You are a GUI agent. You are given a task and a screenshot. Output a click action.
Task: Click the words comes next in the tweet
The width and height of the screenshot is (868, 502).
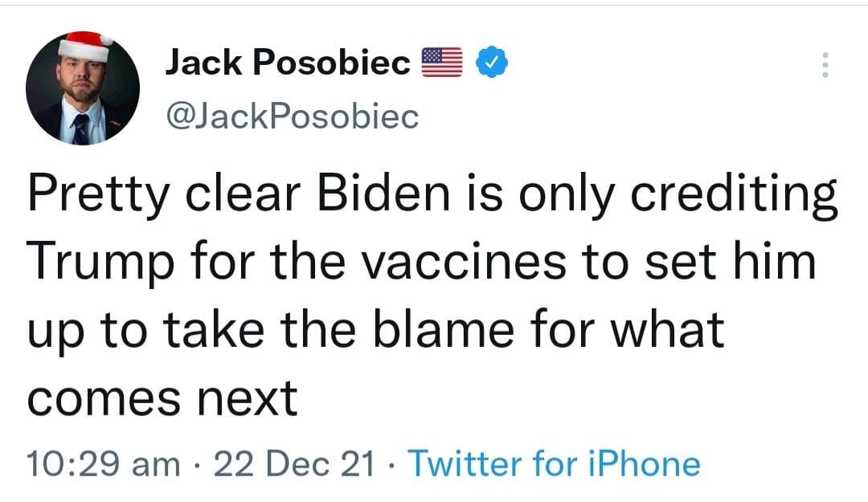pyautogui.click(x=162, y=397)
